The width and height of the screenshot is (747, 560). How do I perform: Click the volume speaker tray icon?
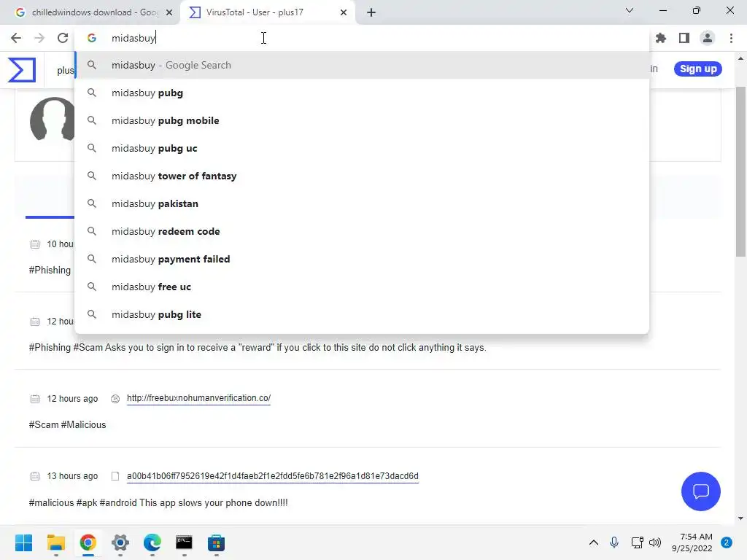(x=655, y=542)
